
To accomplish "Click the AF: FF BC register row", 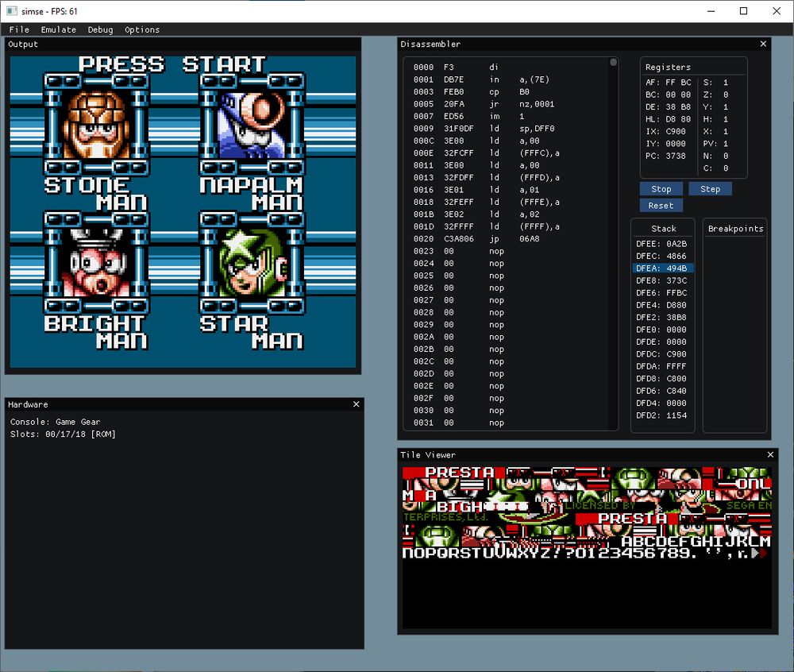I will click(x=669, y=83).
